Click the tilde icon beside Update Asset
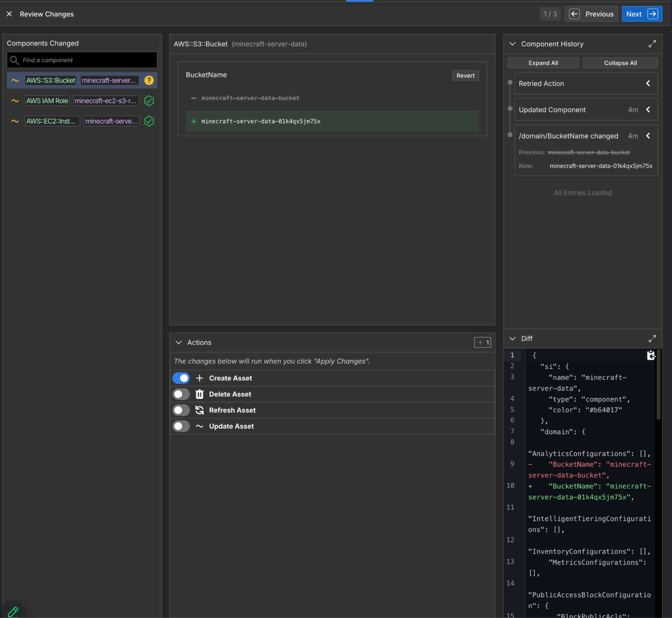This screenshot has width=672, height=618. click(199, 426)
